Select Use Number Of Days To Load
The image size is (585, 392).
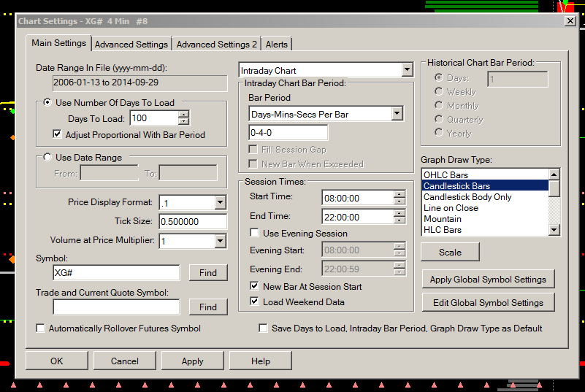point(47,102)
